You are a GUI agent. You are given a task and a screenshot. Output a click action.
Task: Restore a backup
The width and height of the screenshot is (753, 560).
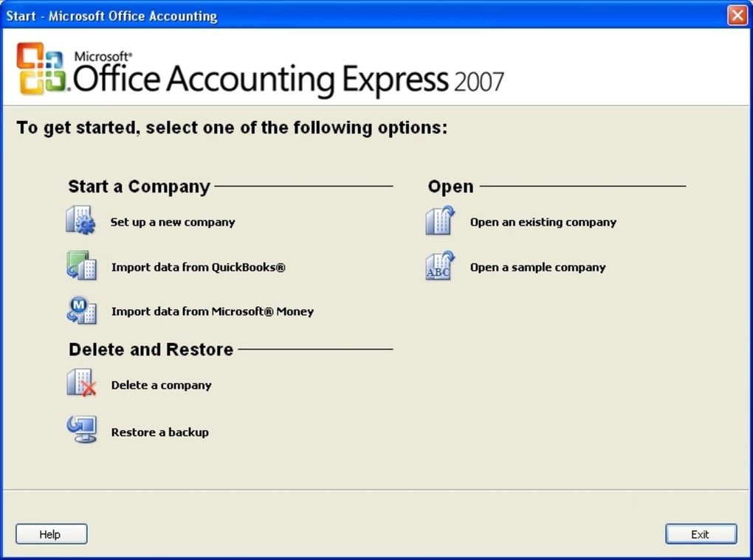pos(159,432)
